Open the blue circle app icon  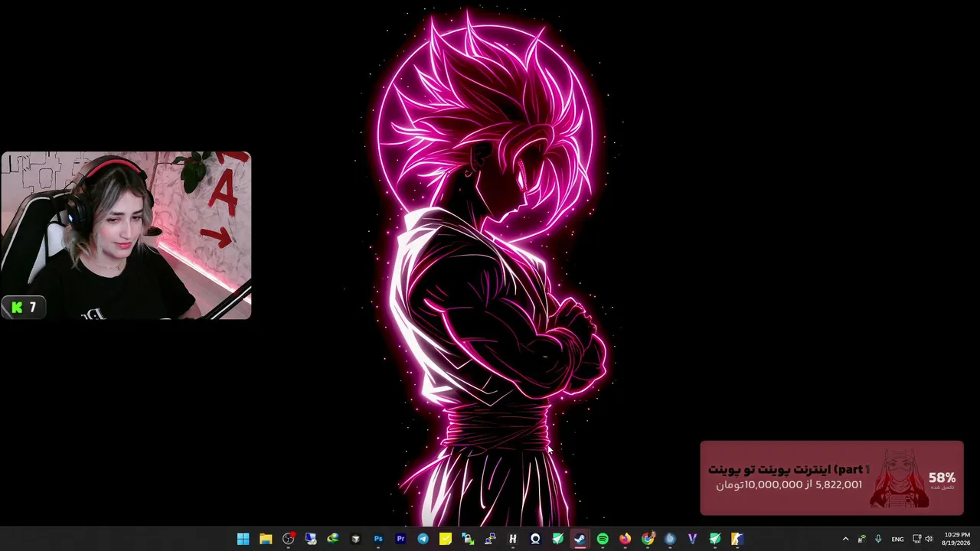[670, 539]
